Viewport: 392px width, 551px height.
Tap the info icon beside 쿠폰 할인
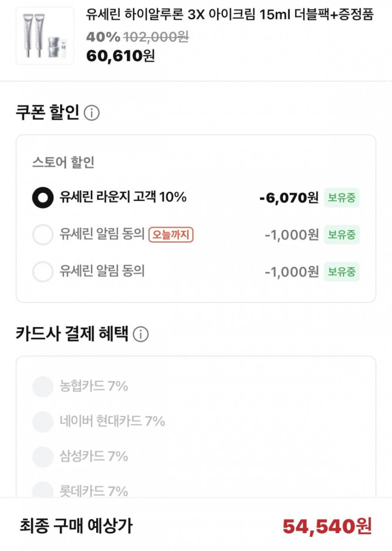click(x=92, y=113)
